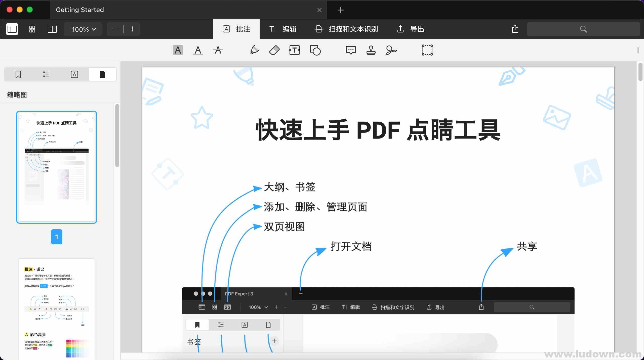Select the stamp tool

pyautogui.click(x=371, y=50)
